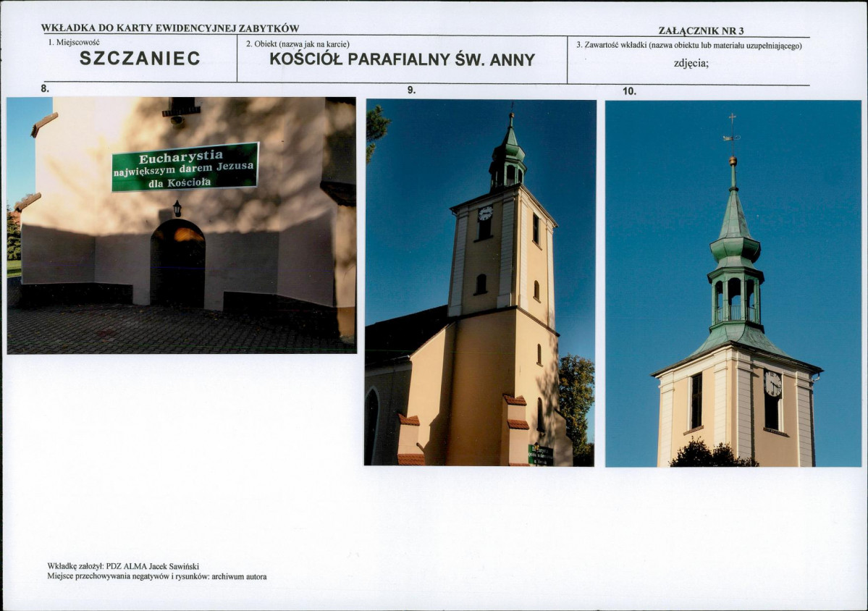Click the WKŁADKA DO KARTY EWIDENCYJNEJ ZABYTKÓW header
868x611 pixels.
(x=170, y=28)
